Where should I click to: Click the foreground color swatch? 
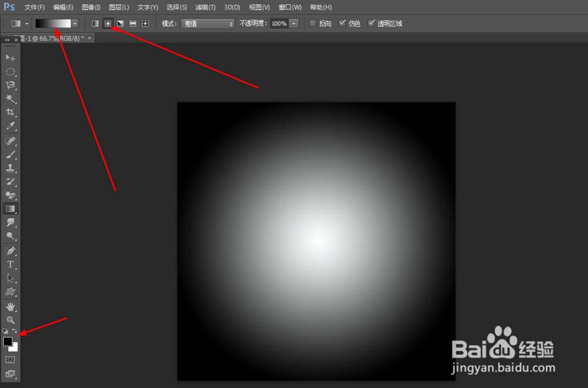point(8,341)
